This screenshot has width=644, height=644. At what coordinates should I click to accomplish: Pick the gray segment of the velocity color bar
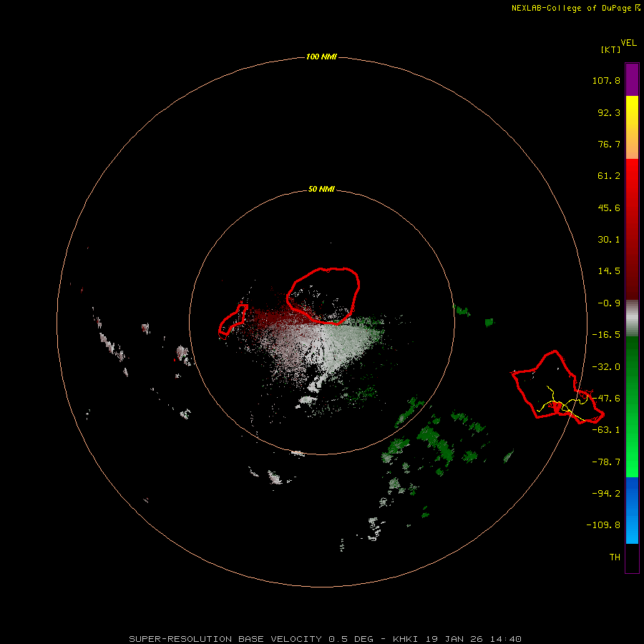(632, 318)
